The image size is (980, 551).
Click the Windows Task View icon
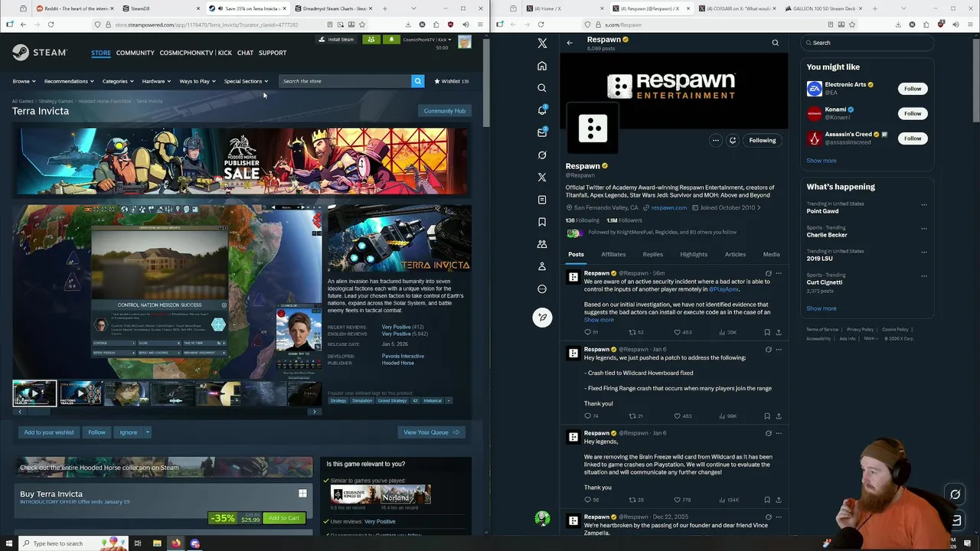[x=138, y=543]
